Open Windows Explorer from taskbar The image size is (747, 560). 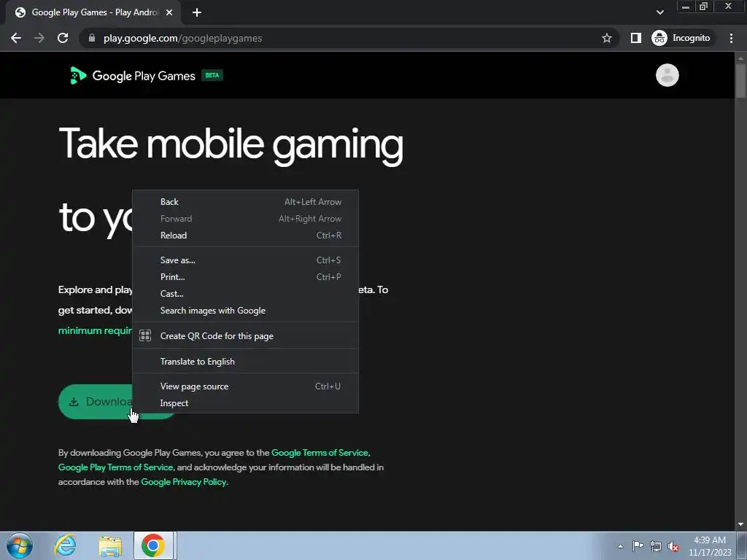tap(110, 545)
